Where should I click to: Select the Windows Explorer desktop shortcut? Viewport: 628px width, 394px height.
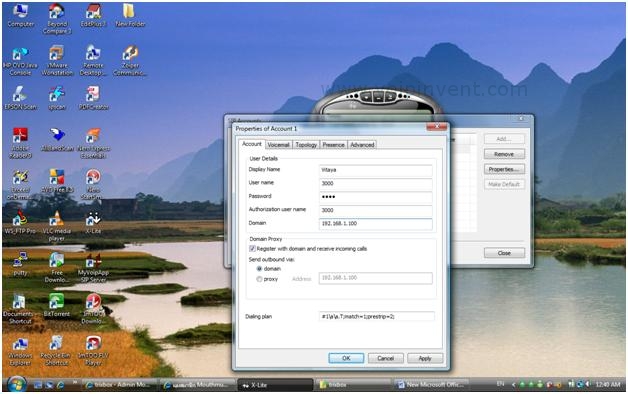[20, 351]
